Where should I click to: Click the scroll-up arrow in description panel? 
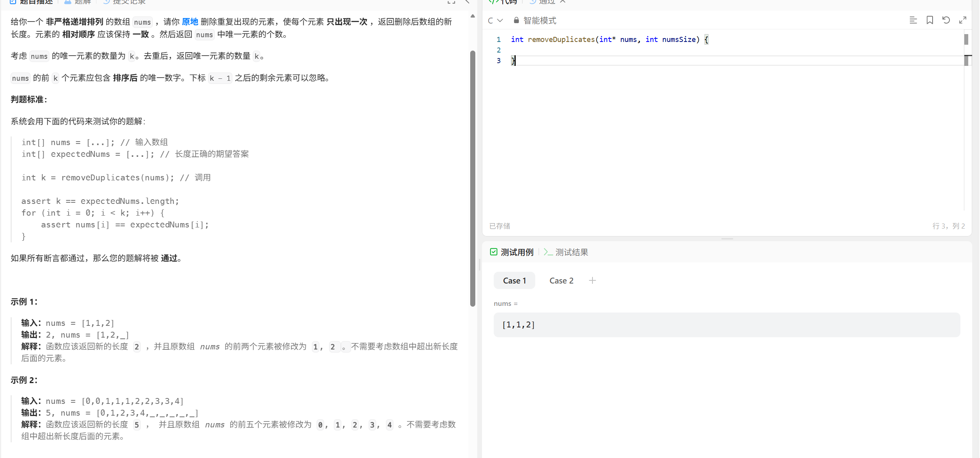tap(473, 16)
